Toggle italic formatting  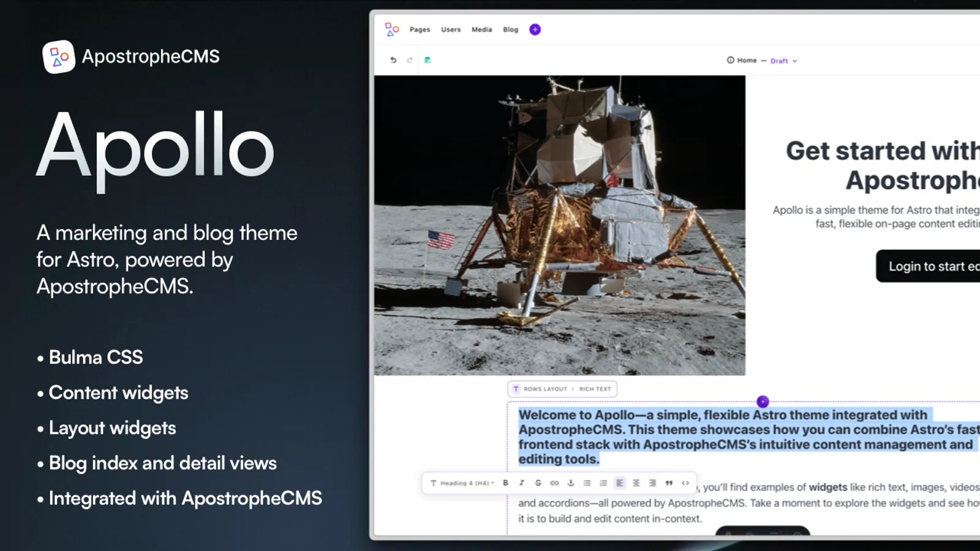522,483
